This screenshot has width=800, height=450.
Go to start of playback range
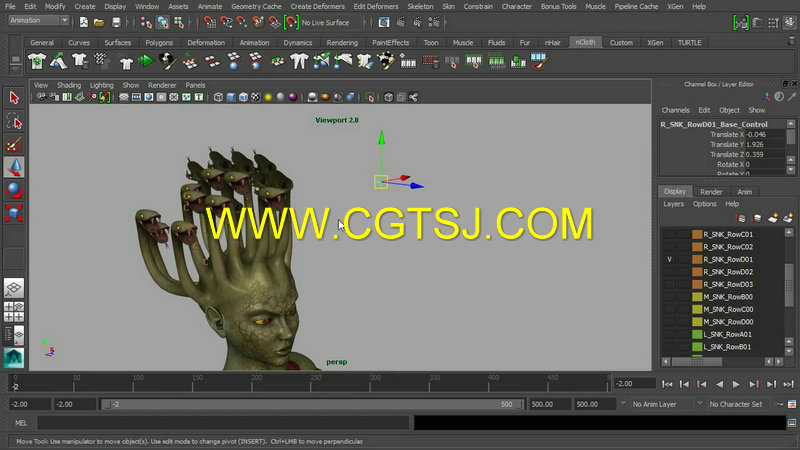pos(667,384)
